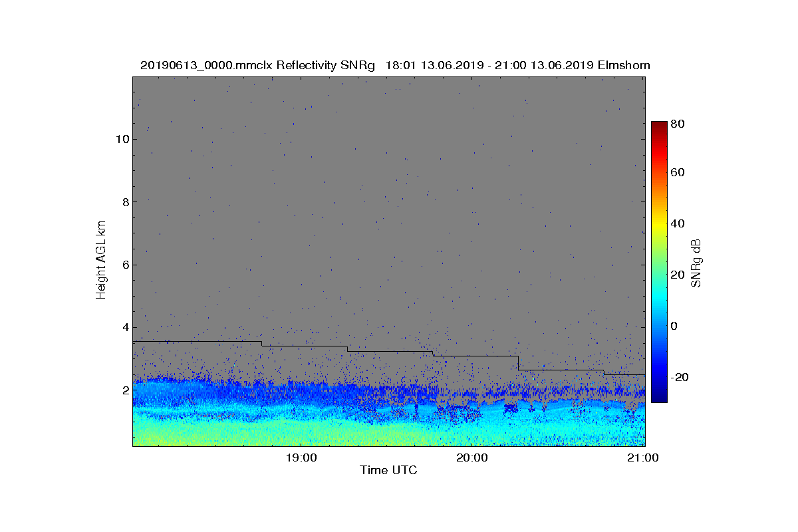Click the 8 km height tick label
This screenshot has width=798, height=532.
(125, 201)
